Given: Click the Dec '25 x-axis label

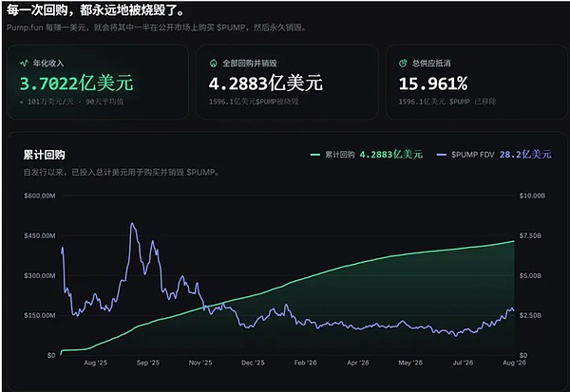Looking at the screenshot, I should (x=253, y=363).
